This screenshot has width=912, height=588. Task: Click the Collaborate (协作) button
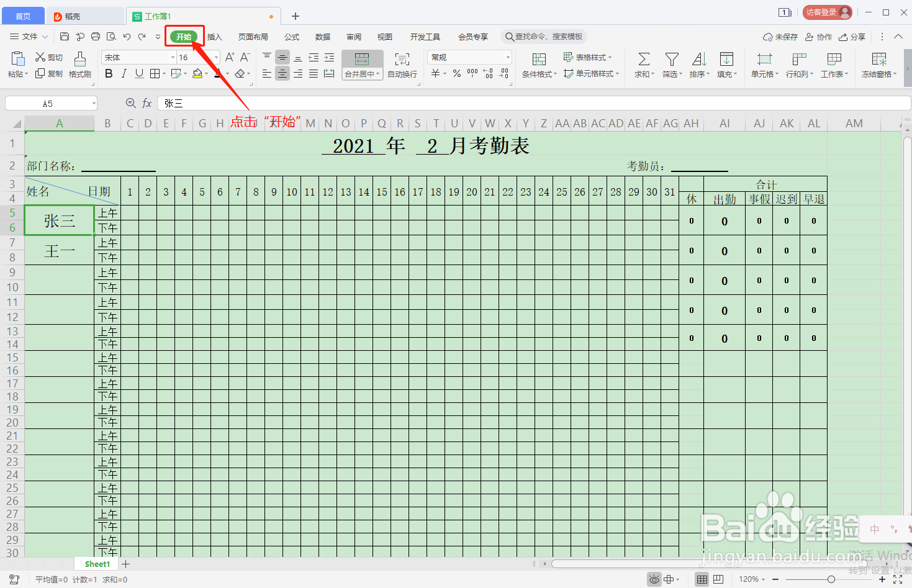818,37
